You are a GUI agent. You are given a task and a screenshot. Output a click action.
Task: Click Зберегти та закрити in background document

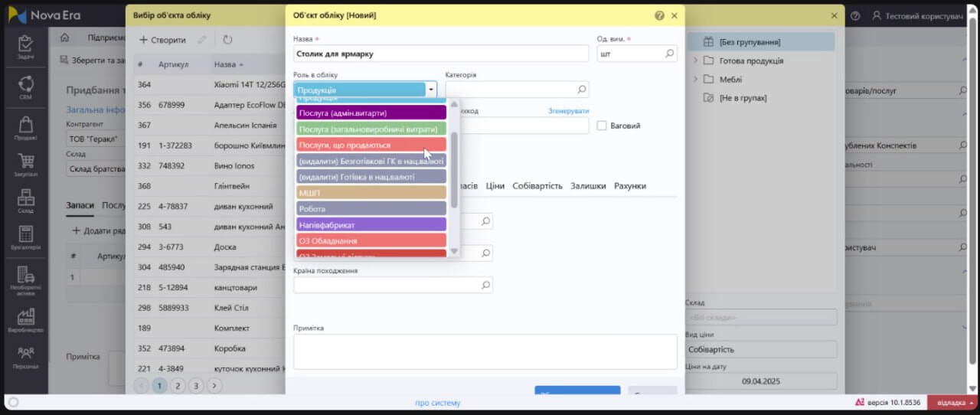(93, 60)
